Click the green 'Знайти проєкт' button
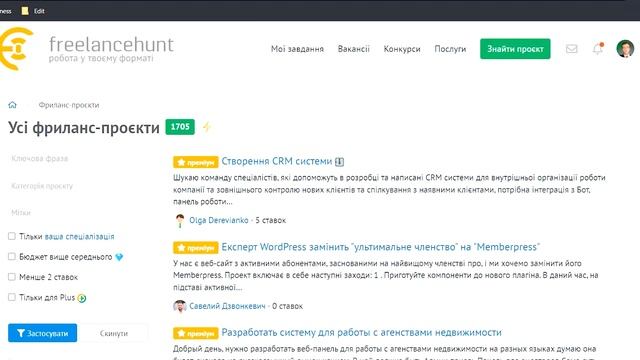The width and height of the screenshot is (640, 360). click(x=515, y=49)
